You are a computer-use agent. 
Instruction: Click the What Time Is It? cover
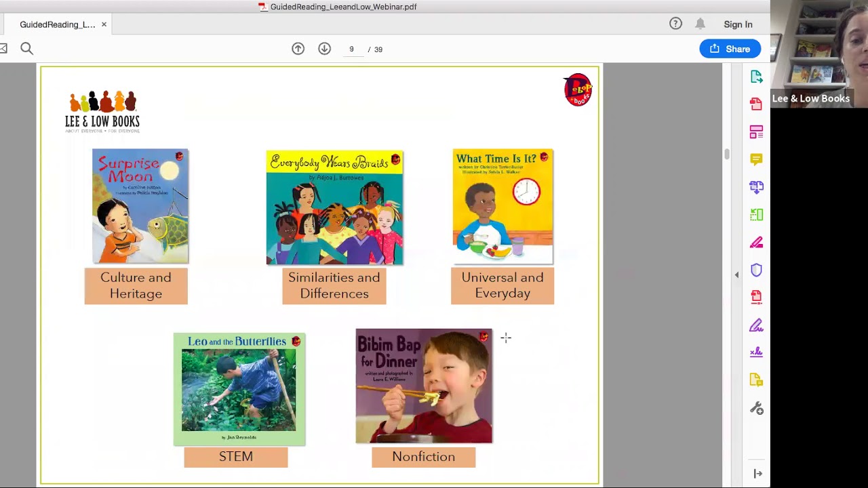coord(502,206)
